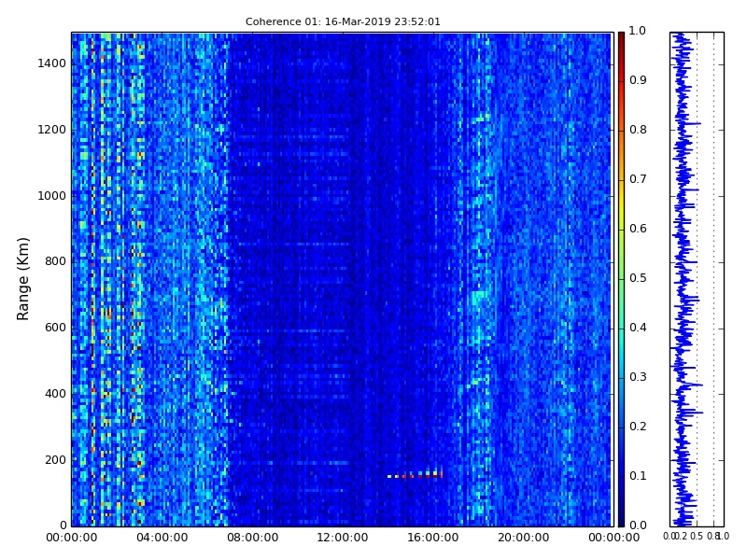
Task: Click the 800 tick label on range axis
Action: pyautogui.click(x=55, y=261)
